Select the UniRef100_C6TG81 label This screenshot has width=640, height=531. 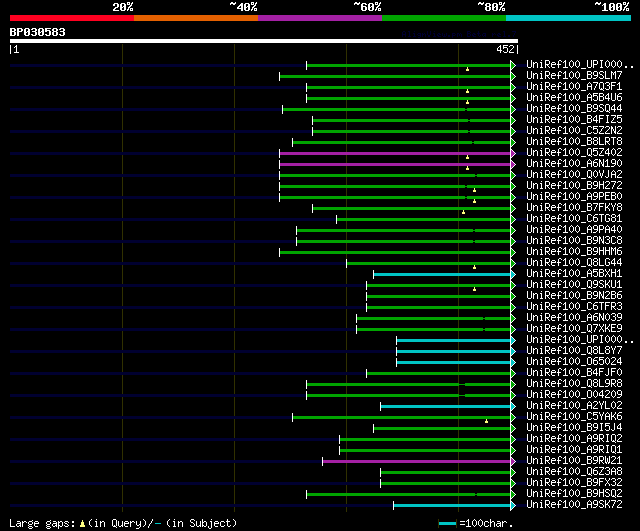[x=574, y=219]
